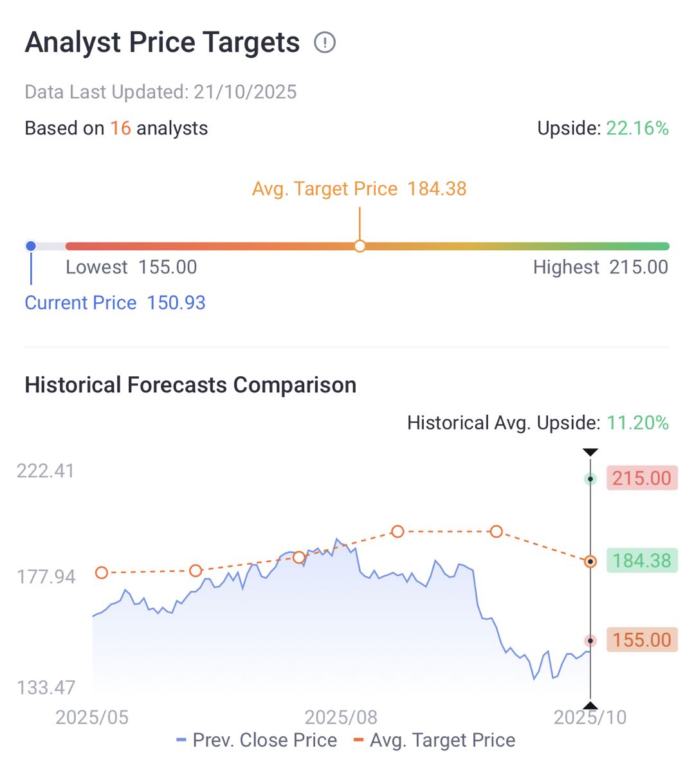Viewport: 694px width, 784px height.
Task: Click the Current Price 150.93 label
Action: click(115, 303)
